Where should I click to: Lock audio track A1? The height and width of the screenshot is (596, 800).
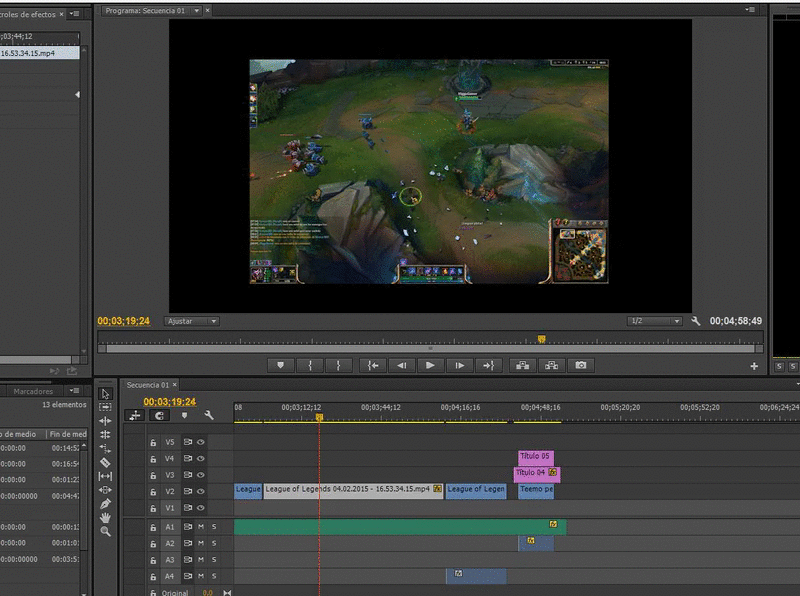[153, 527]
